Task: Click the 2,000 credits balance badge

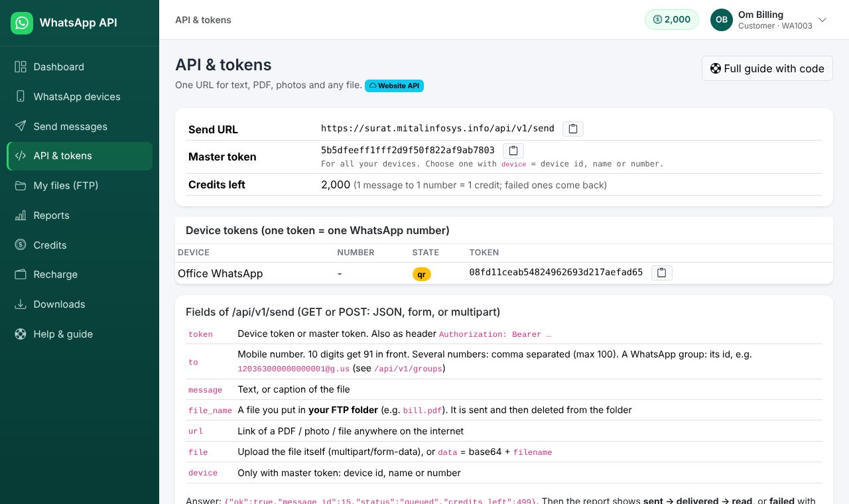Action: point(672,19)
